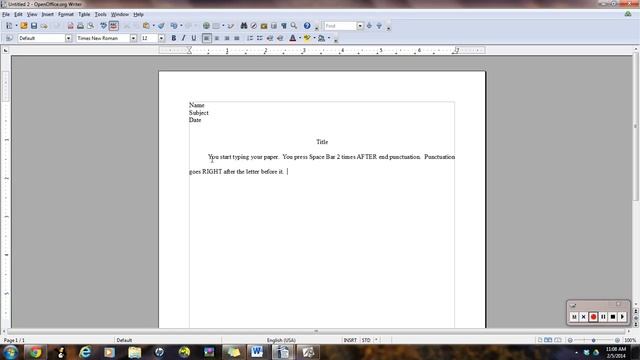Click the Undo icon
Viewport: 640px width, 360px height.
[x=174, y=26]
